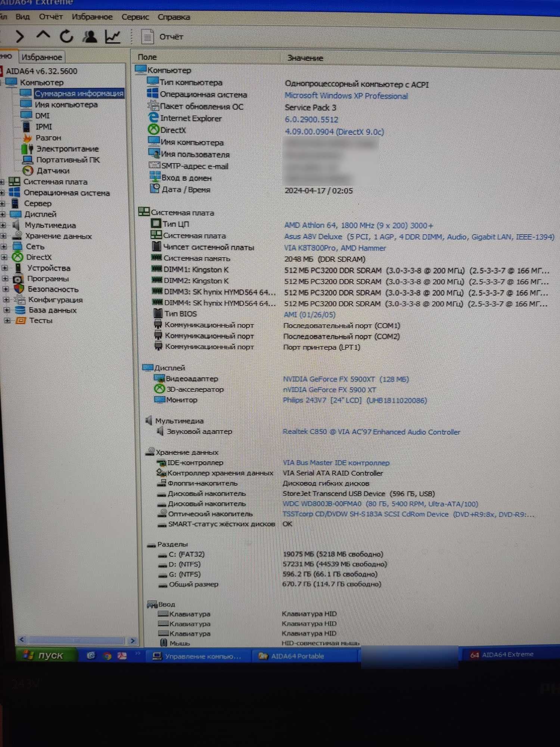Open the user management toolbar icon
The width and height of the screenshot is (560, 747).
point(90,36)
